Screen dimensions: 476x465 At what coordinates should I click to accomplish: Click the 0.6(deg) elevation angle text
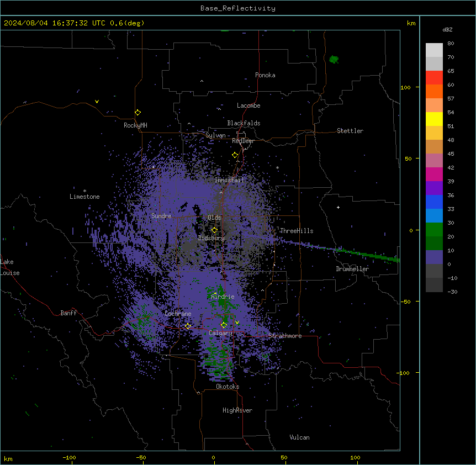[127, 23]
